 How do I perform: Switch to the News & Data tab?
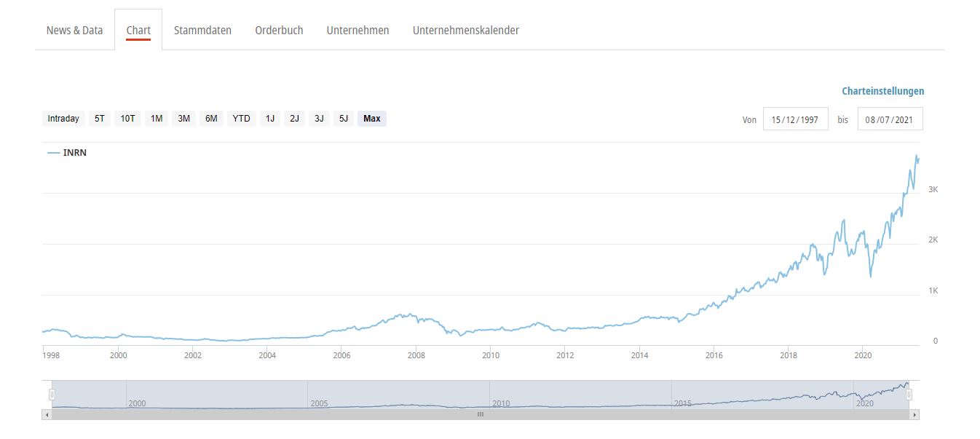(74, 31)
